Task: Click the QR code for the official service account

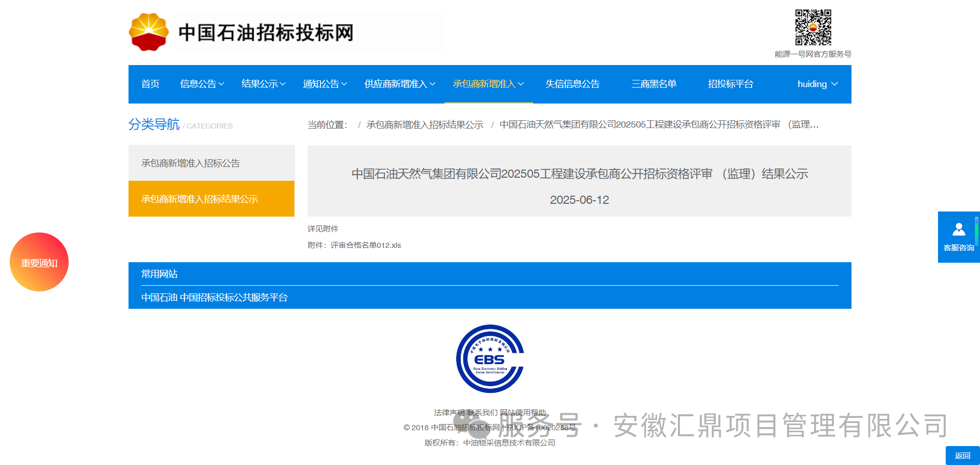Action: pyautogui.click(x=813, y=28)
